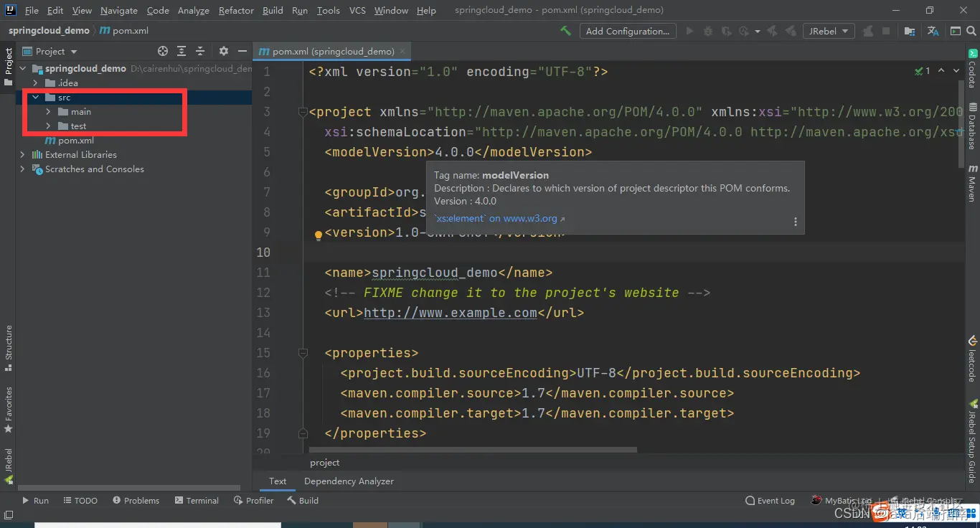Screen dimensions: 980x528
Task: Switch to the Dependency Analyzer tab
Action: click(349, 481)
